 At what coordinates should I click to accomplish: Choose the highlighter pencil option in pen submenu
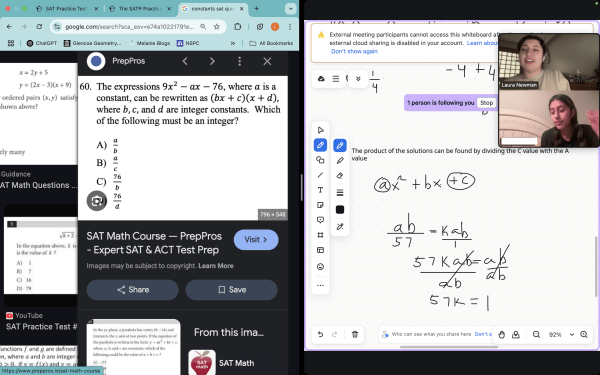click(340, 161)
